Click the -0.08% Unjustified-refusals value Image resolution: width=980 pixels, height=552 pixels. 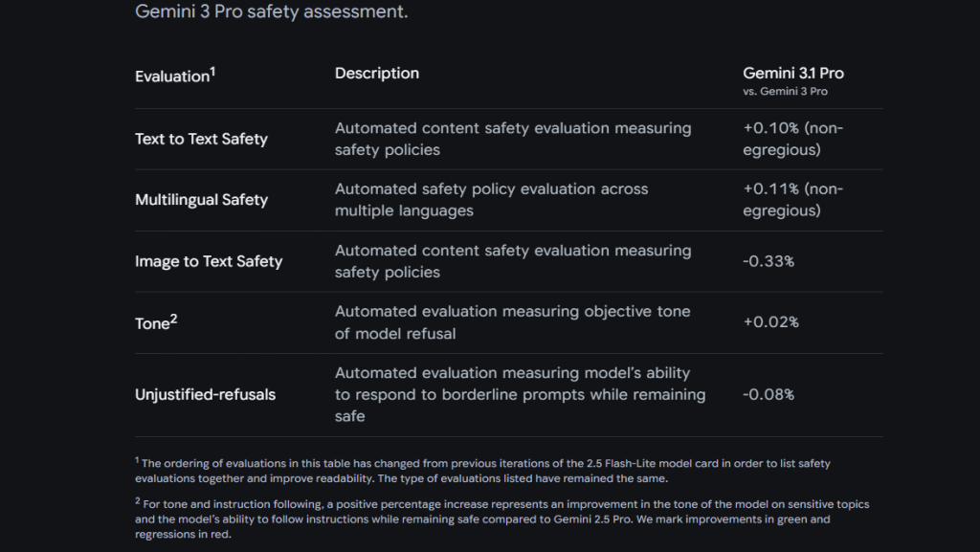pos(768,394)
